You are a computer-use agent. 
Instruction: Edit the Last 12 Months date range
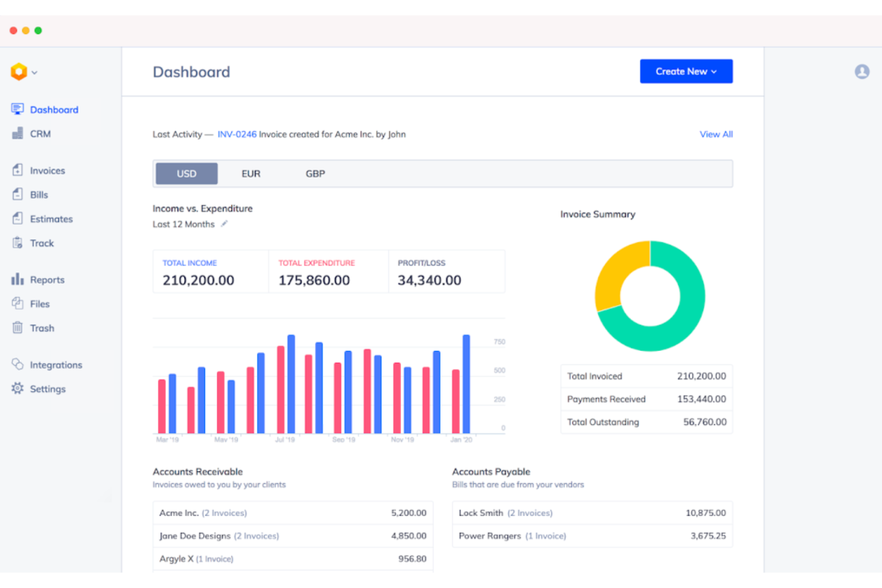coord(225,223)
